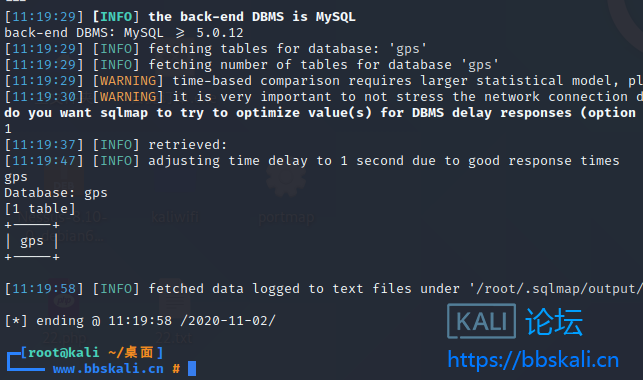Select the gps table name in result box
Viewport: 643px width, 380px height.
click(x=32, y=241)
